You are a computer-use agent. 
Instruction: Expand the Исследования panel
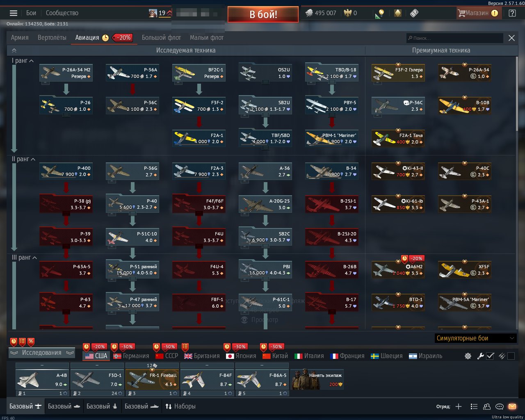[x=42, y=353]
